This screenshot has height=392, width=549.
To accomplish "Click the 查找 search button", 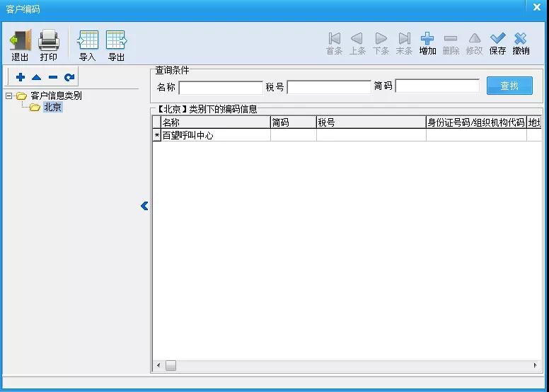I will pos(509,86).
